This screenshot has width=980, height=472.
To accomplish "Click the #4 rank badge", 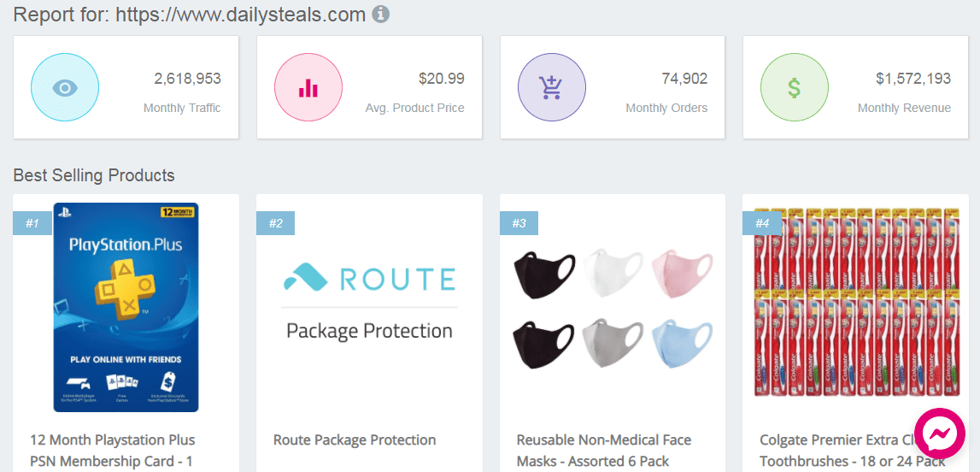I will pos(762,223).
